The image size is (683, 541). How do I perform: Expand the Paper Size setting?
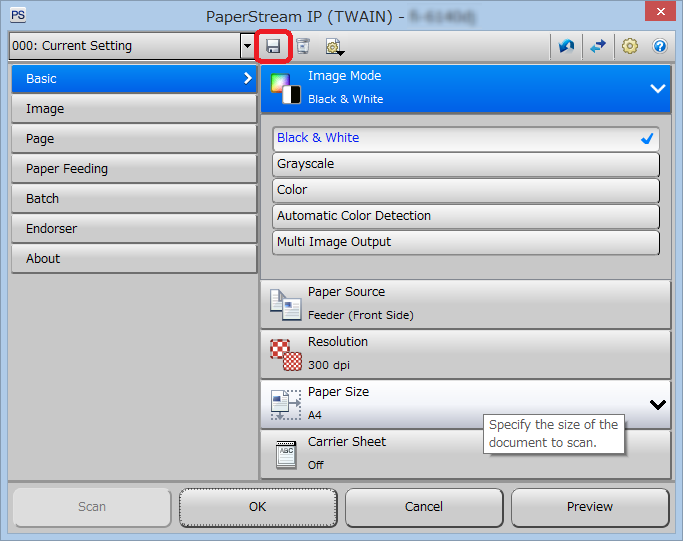click(657, 404)
